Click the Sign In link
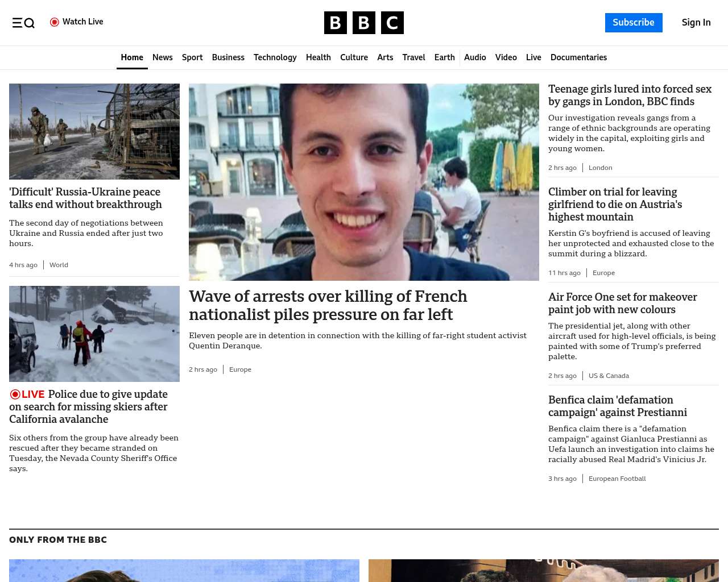Viewport: 728px width, 582px height. (696, 23)
